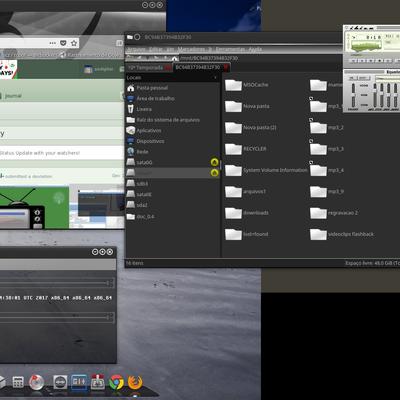Open the mp3_2 folder
Viewport: 400px width, 400px height.
(327, 128)
